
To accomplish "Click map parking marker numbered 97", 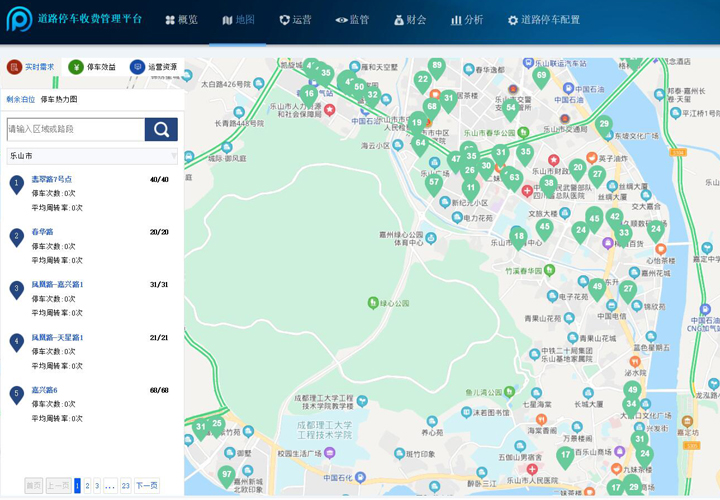I will coord(227,476).
